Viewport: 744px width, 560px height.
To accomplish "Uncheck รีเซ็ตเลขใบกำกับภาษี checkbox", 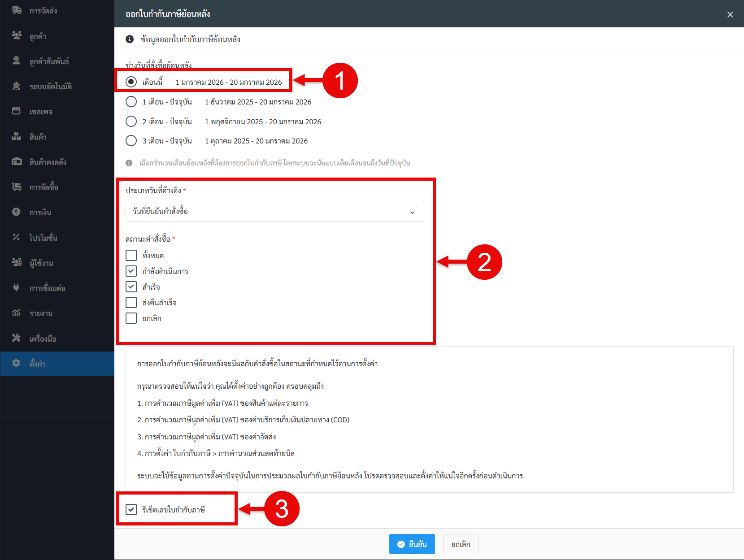I will point(131,509).
